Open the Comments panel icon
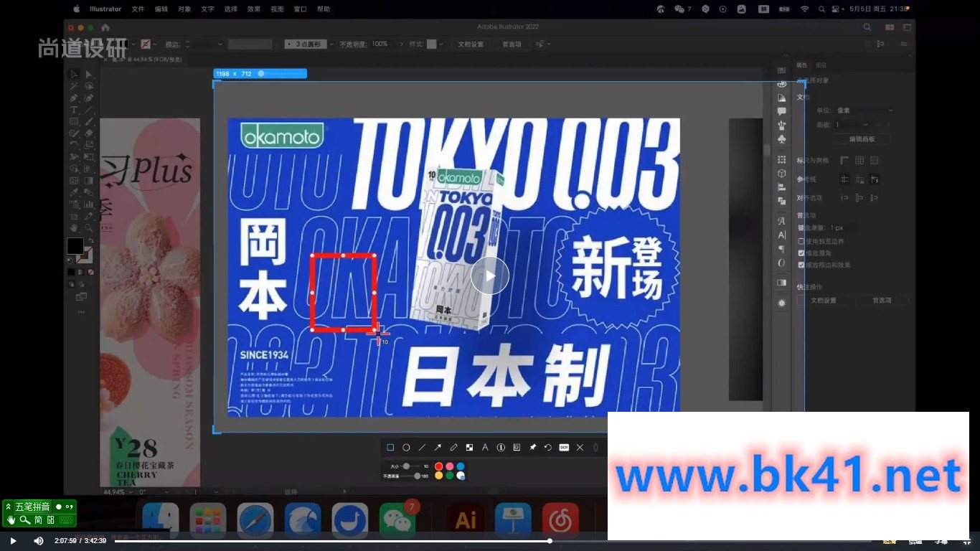The height and width of the screenshot is (551, 980). click(x=782, y=111)
